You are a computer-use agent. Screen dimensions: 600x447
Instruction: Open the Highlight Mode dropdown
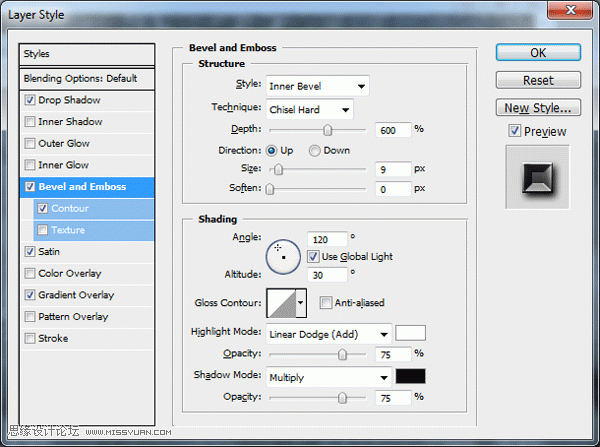pyautogui.click(x=329, y=334)
